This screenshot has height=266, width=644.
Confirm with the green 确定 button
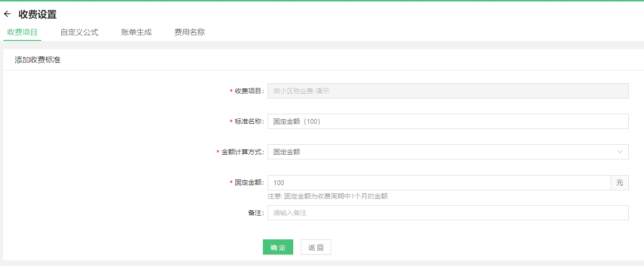[278, 247]
